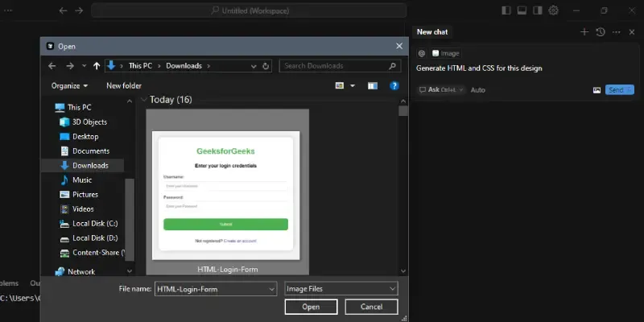644x322 pixels.
Task: Show chat history clock icon
Action: pyautogui.click(x=601, y=32)
